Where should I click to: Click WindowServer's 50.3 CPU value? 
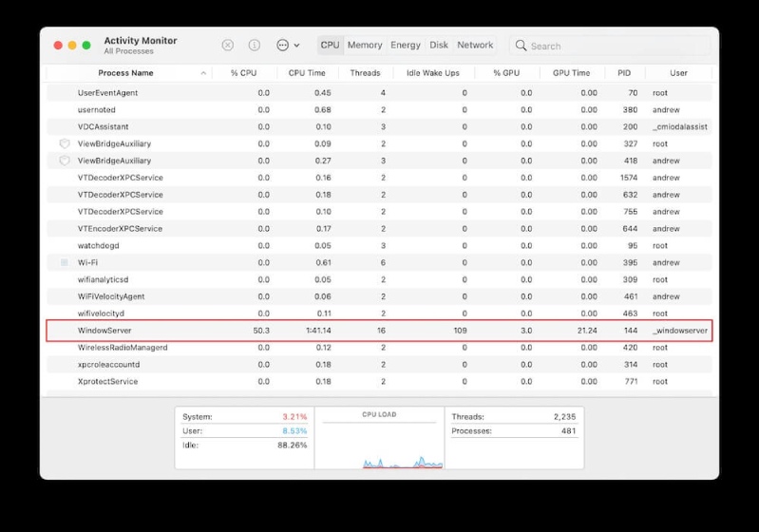pyautogui.click(x=261, y=331)
